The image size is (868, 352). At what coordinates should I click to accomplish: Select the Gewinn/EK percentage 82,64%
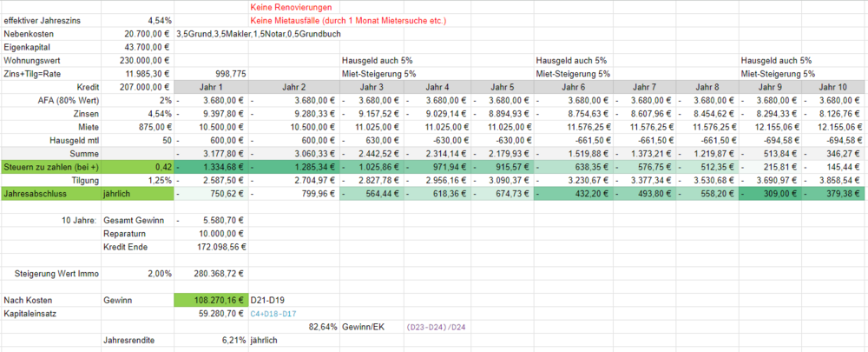(x=325, y=327)
